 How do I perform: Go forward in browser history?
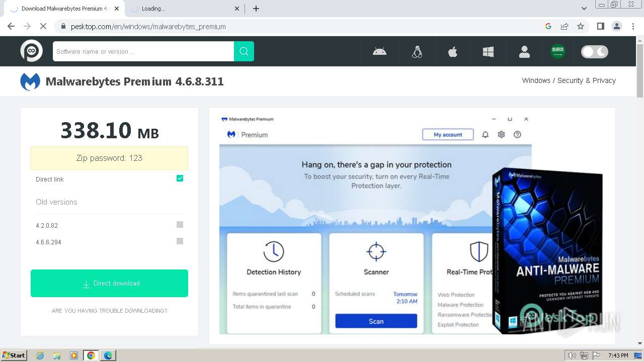coord(27,26)
